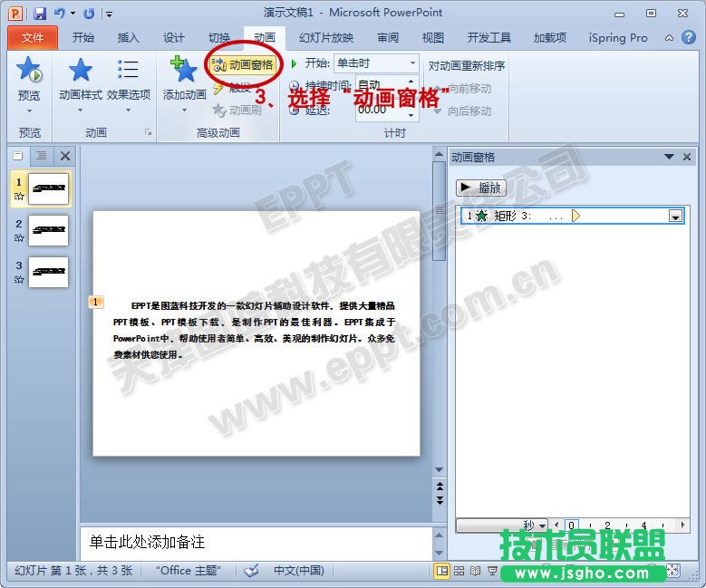This screenshot has width=706, height=588.
Task: Switch to the 设计 Design tab
Action: [x=174, y=38]
